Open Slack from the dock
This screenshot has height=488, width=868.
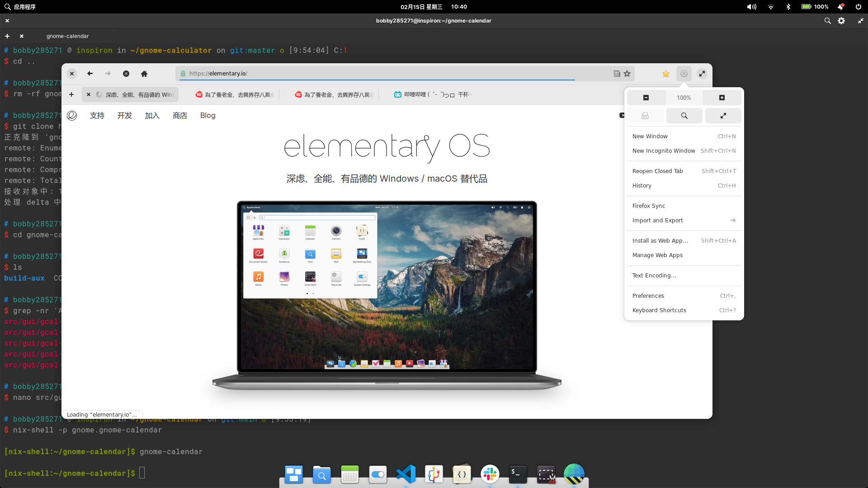click(490, 474)
